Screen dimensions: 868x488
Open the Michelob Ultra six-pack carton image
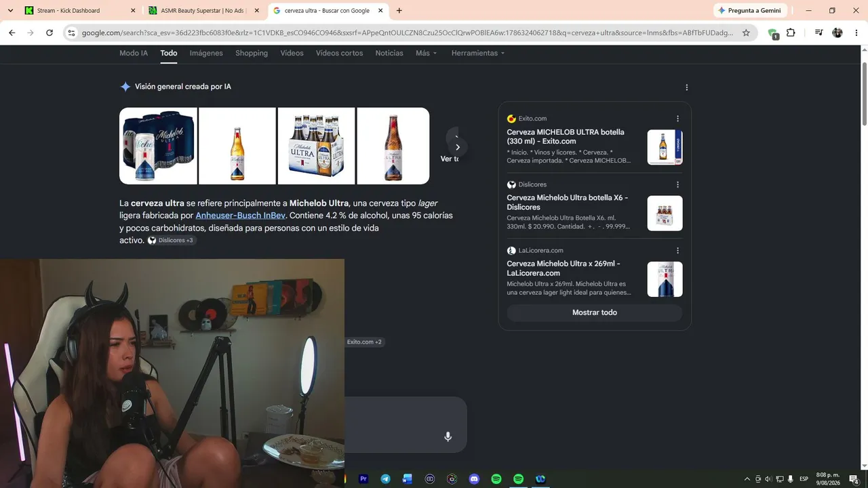coord(316,146)
